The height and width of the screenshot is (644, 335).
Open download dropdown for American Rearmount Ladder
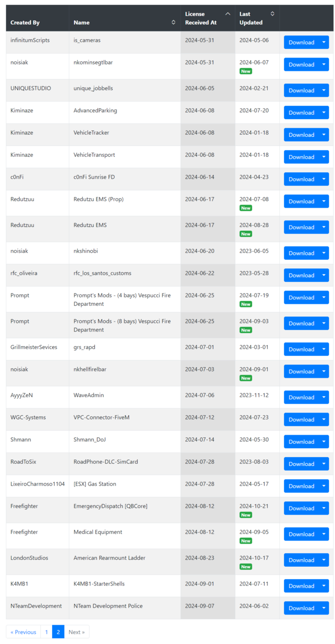pos(324,560)
